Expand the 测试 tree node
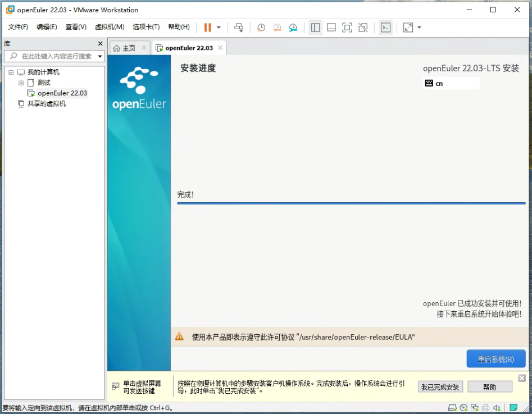Viewport: 532px width, 414px height. tap(21, 83)
